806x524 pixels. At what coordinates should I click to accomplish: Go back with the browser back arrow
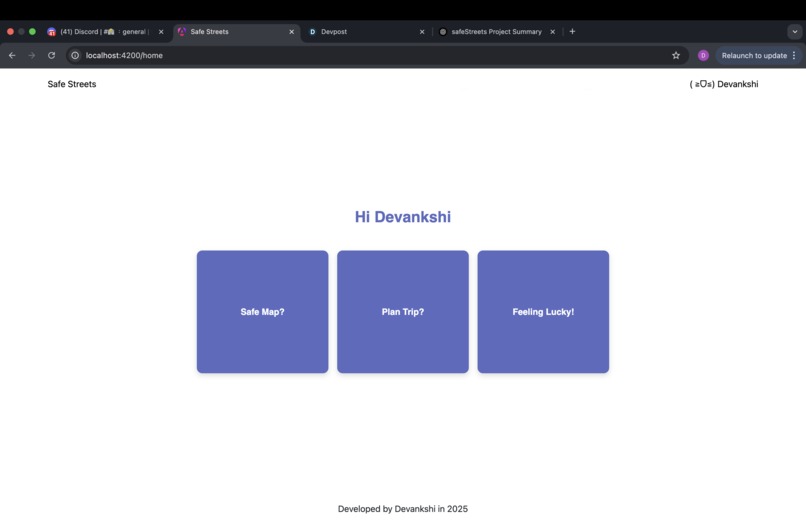(x=12, y=56)
